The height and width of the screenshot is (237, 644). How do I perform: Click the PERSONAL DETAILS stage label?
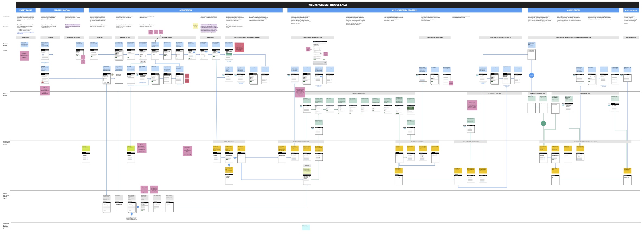pyautogui.click(x=125, y=38)
